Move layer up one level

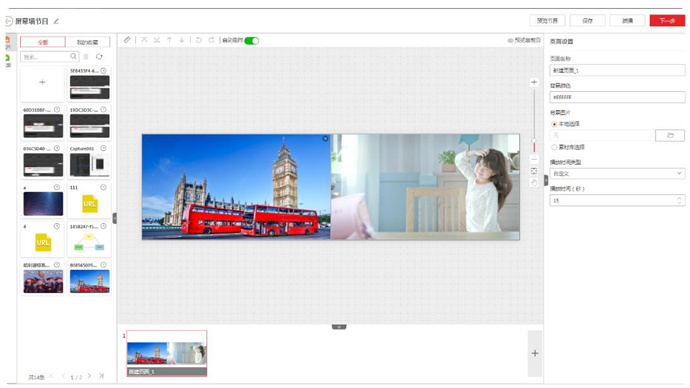click(169, 40)
